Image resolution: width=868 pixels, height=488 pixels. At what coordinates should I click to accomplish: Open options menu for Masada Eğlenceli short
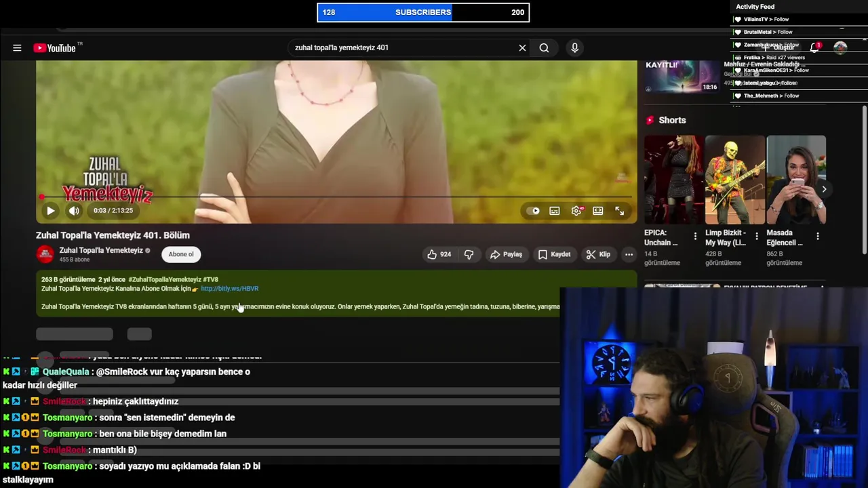[x=817, y=237]
